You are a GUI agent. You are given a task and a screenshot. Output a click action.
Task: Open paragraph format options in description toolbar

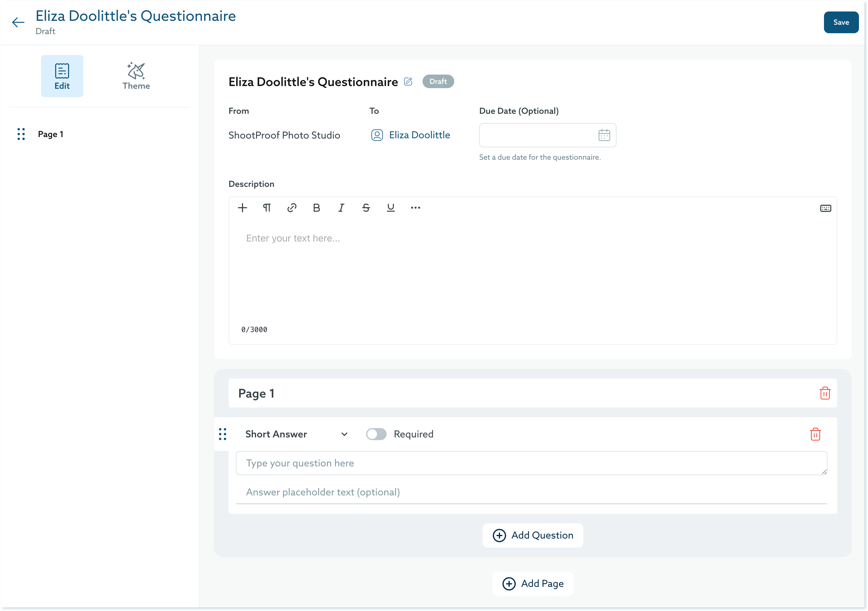[267, 208]
